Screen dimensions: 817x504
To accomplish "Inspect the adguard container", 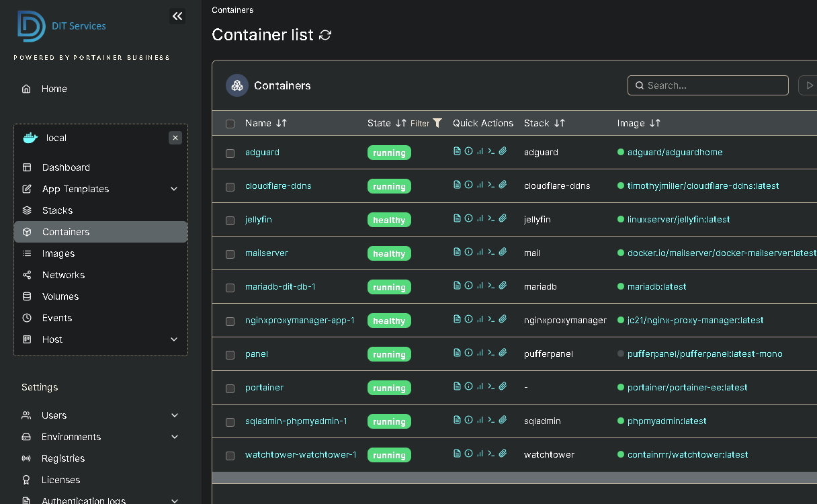I will coord(468,151).
